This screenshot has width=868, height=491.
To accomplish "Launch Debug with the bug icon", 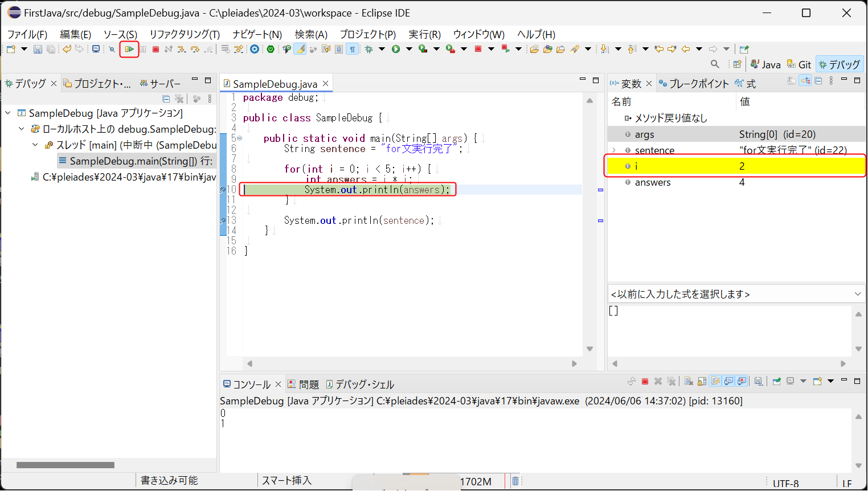I will (x=369, y=49).
